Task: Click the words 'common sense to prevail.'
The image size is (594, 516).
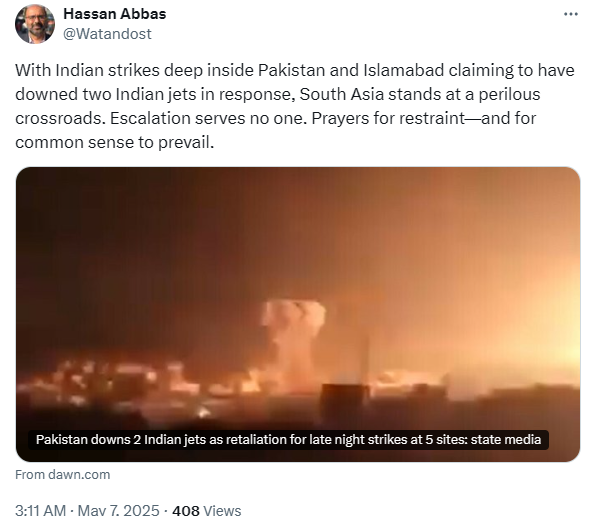Action: (114, 142)
